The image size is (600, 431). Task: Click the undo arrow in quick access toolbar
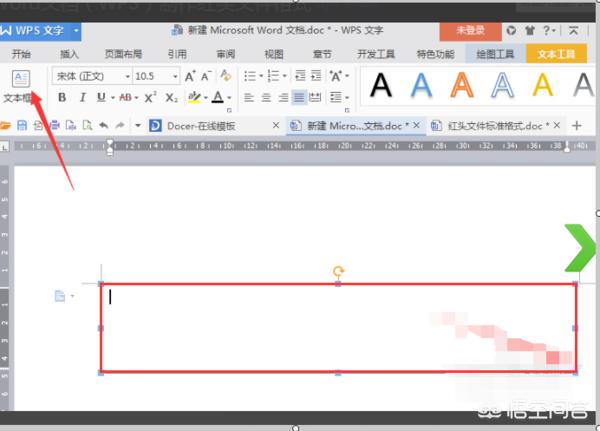[102, 126]
